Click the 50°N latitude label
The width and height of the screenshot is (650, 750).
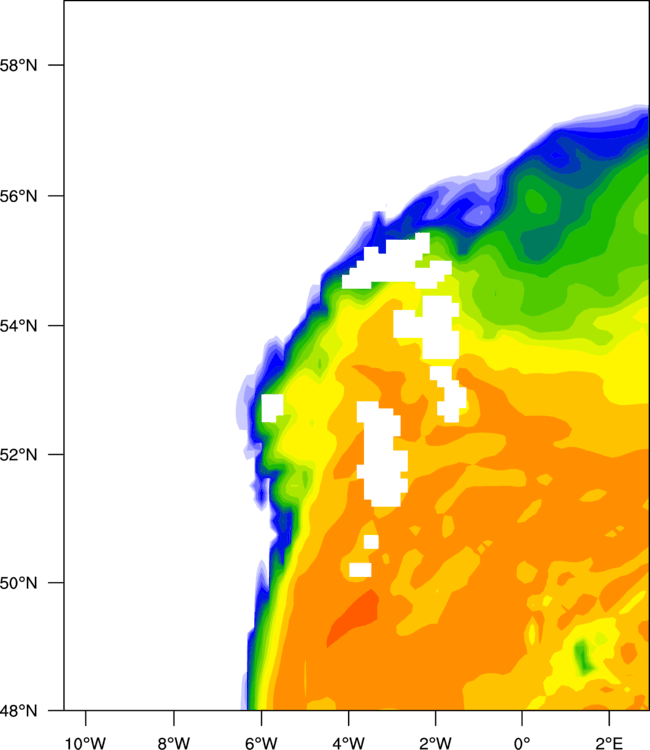click(x=18, y=583)
